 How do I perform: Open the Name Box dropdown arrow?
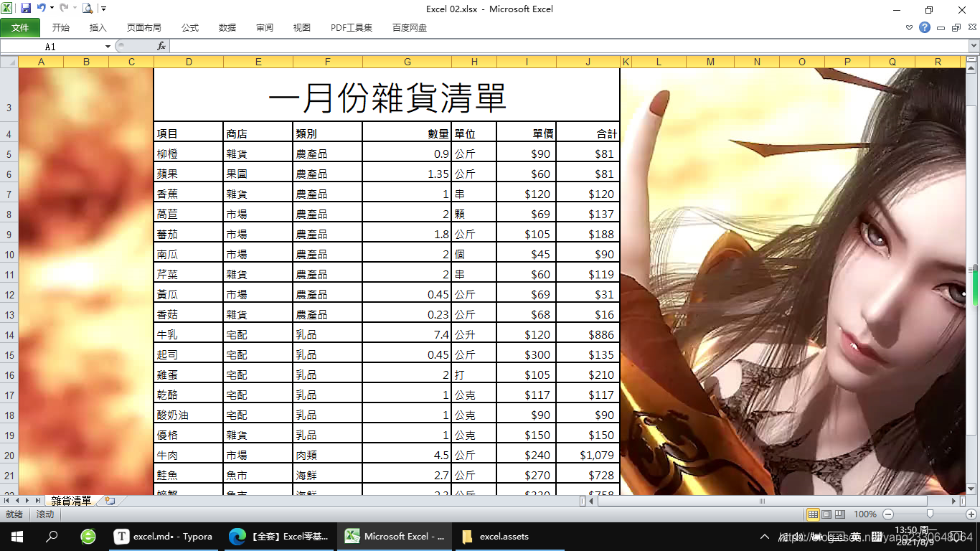(x=108, y=46)
